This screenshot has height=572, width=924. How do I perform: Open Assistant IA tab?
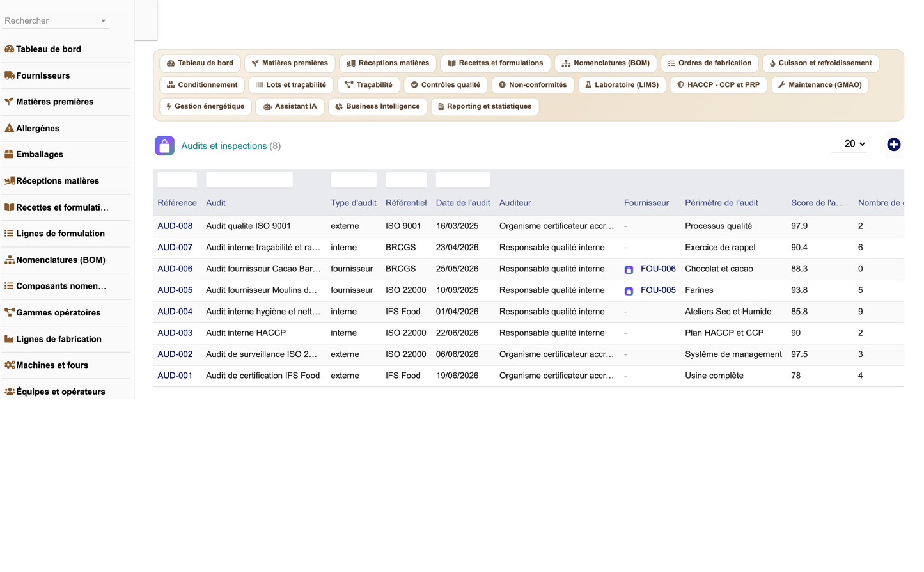click(290, 107)
